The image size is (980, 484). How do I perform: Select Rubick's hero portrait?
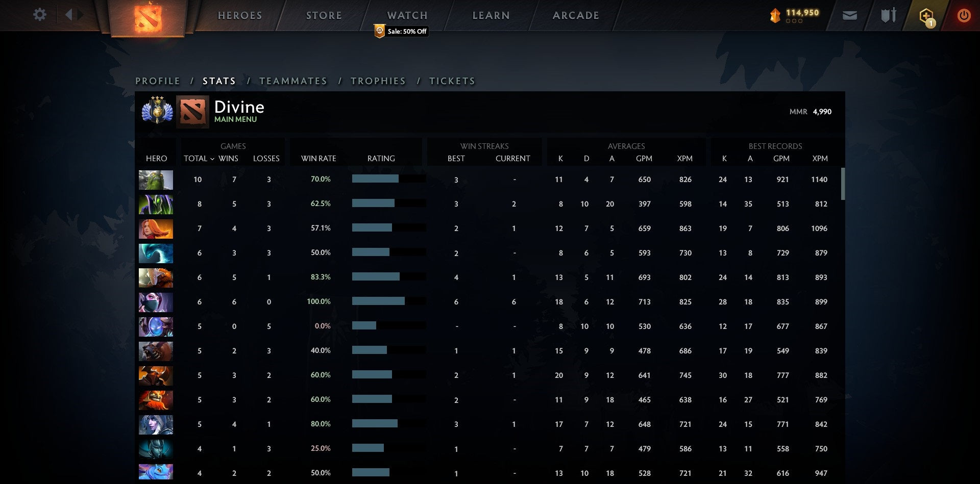point(156,204)
